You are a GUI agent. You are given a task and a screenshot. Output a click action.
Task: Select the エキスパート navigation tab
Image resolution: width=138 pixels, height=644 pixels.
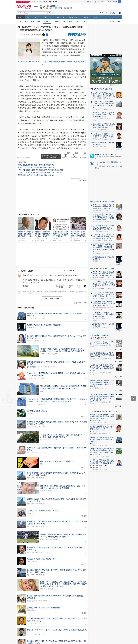48,17
